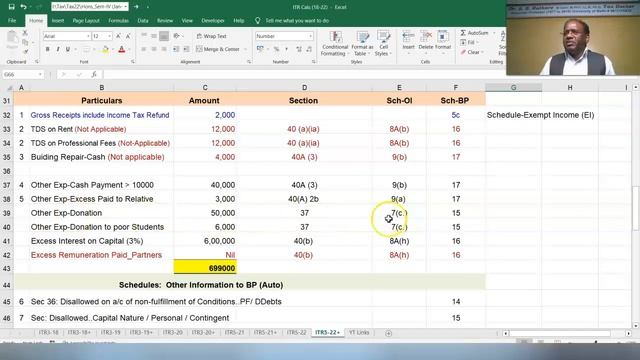Viewport: 640px width, 360px height.
Task: Open the file path dropdown in the title bar
Action: coord(125,7)
